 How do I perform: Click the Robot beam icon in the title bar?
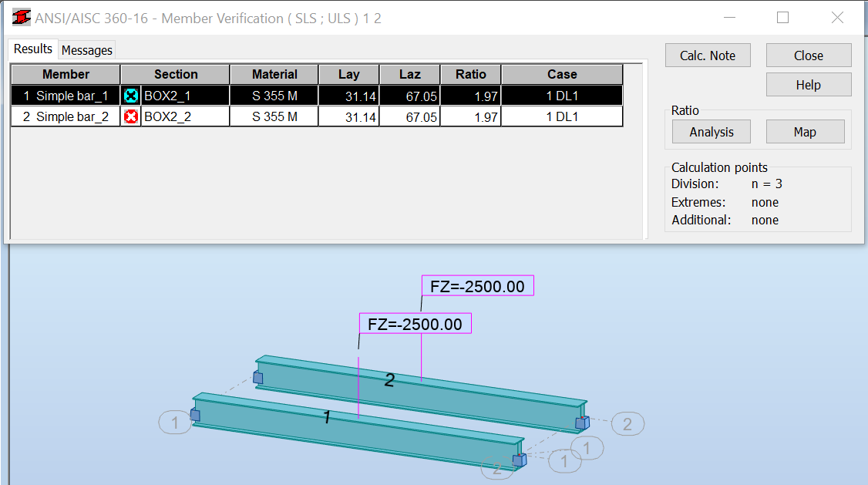21,17
